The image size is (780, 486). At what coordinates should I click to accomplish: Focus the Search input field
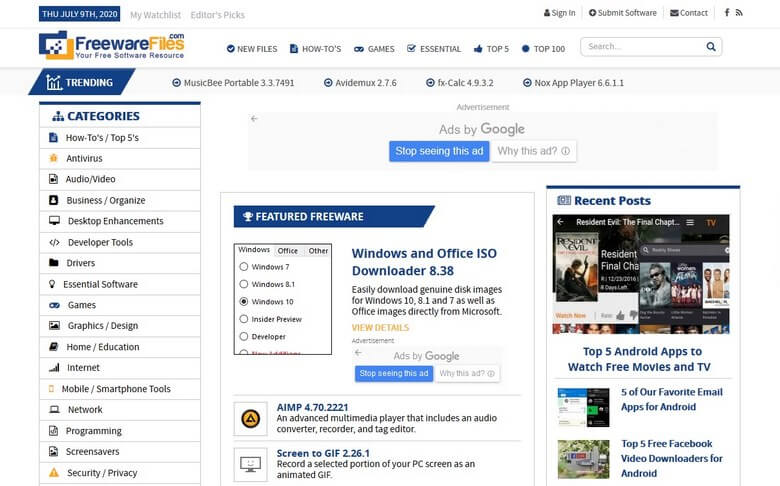(642, 47)
